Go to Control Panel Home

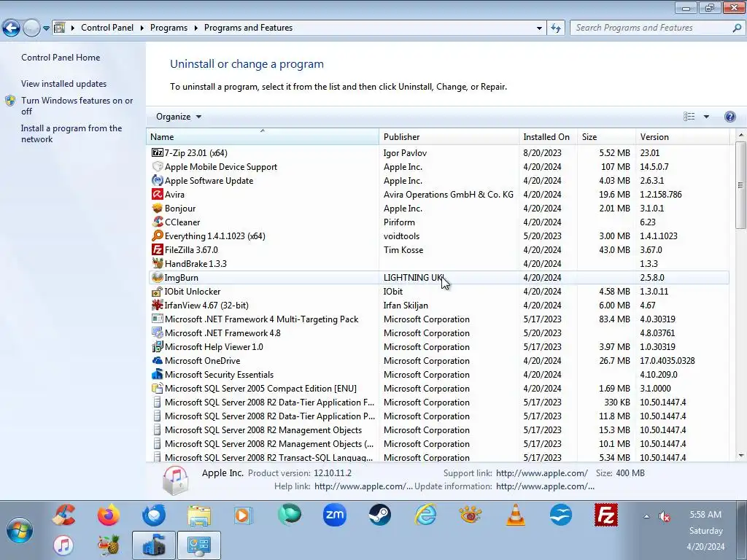point(61,58)
